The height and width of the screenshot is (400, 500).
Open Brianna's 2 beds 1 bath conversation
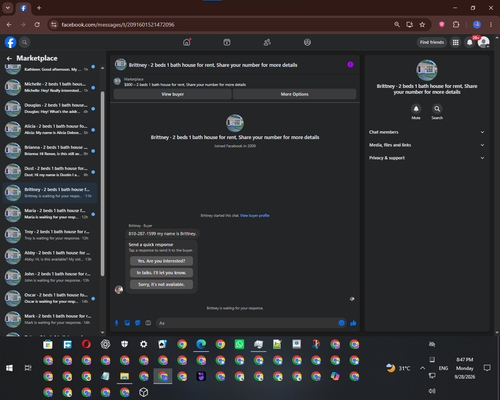point(50,150)
